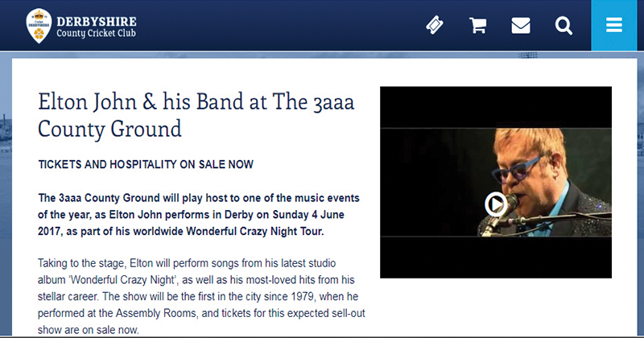The width and height of the screenshot is (644, 338).
Task: Play the Elton John video
Action: pos(496,204)
